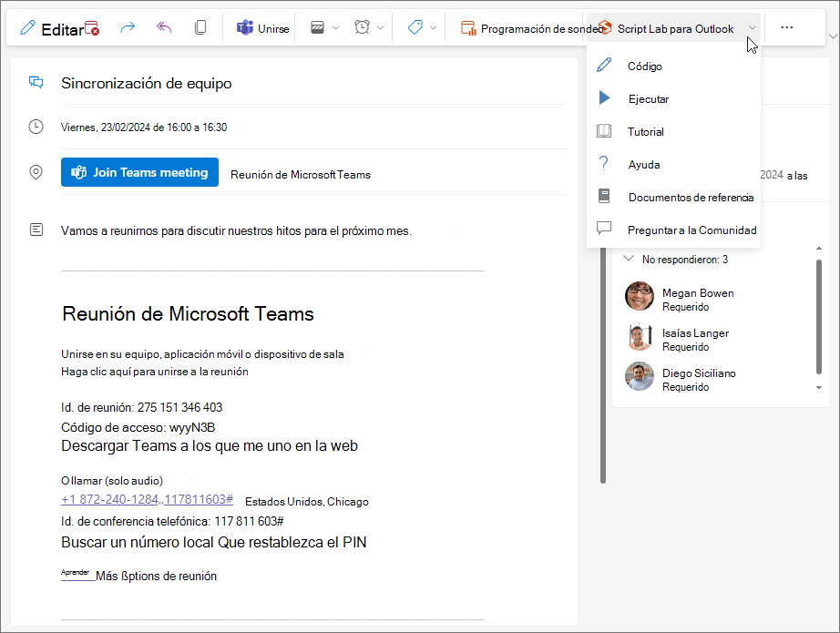This screenshot has width=840, height=633.
Task: Click the meeting title conversation icon
Action: click(x=36, y=83)
